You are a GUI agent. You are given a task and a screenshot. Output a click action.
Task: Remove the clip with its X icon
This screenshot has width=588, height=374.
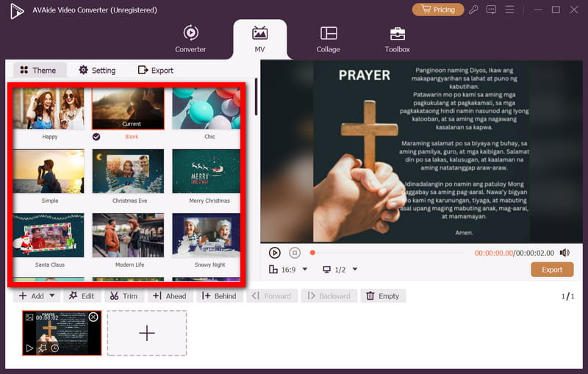click(x=93, y=317)
